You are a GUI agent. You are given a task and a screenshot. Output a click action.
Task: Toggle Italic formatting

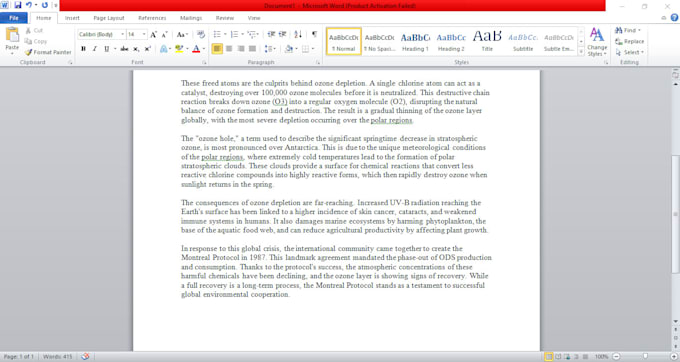point(95,49)
